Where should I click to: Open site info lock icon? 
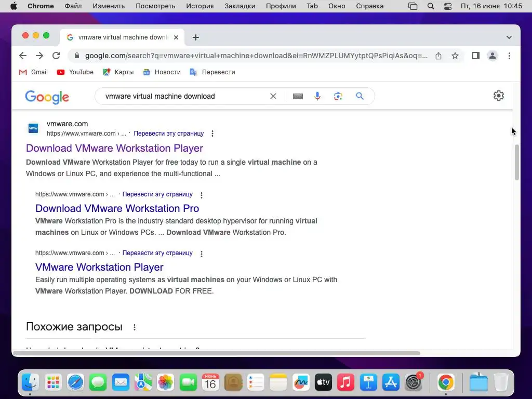point(77,56)
